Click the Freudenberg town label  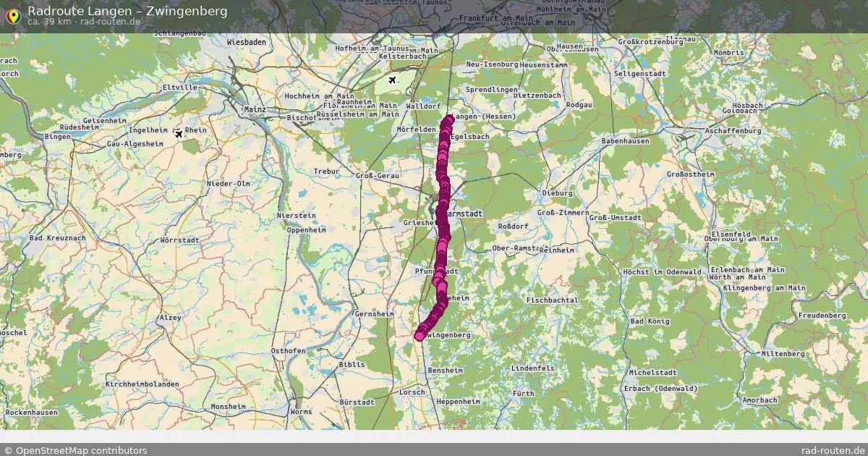[x=822, y=316]
